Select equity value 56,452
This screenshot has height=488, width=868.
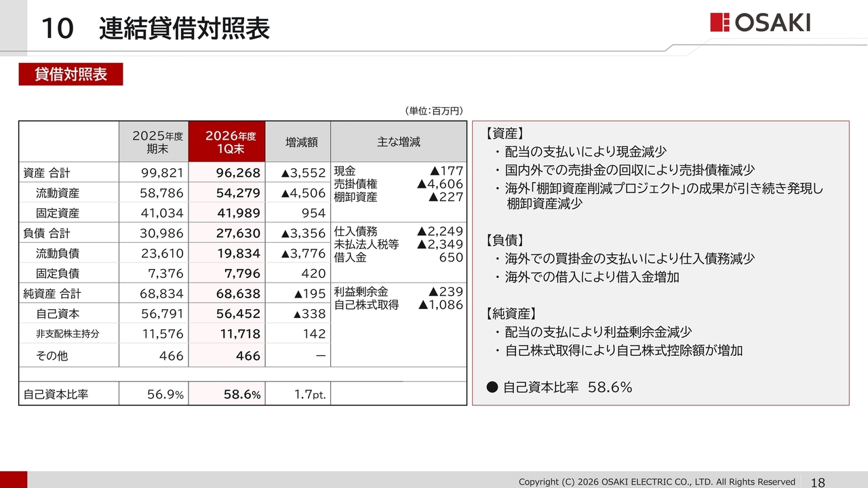(x=238, y=314)
